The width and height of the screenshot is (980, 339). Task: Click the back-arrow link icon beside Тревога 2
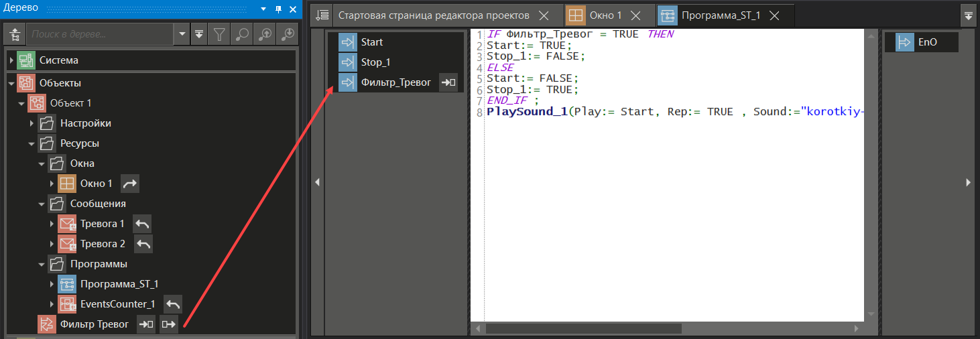143,244
